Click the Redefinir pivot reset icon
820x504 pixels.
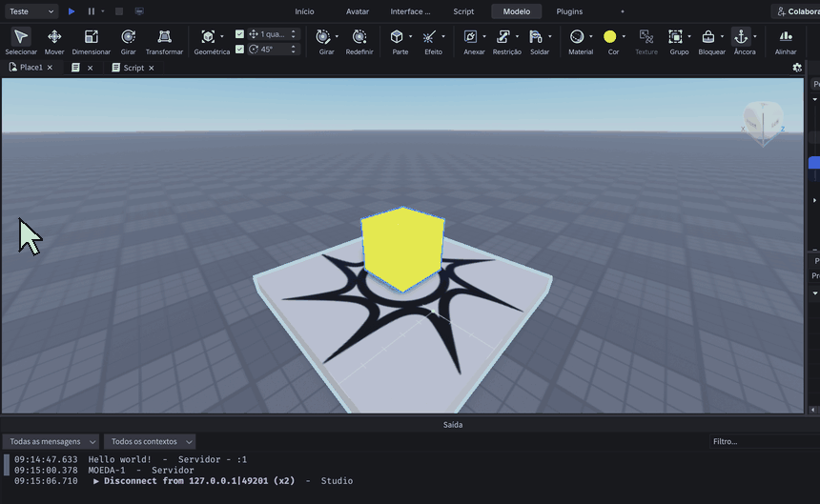pos(359,36)
